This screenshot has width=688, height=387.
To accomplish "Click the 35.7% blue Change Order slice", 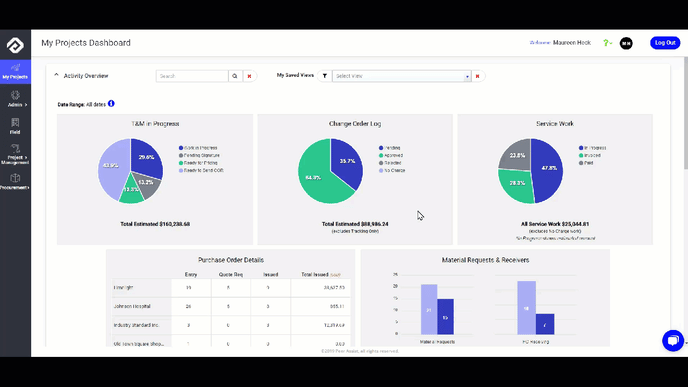I will 347,161.
